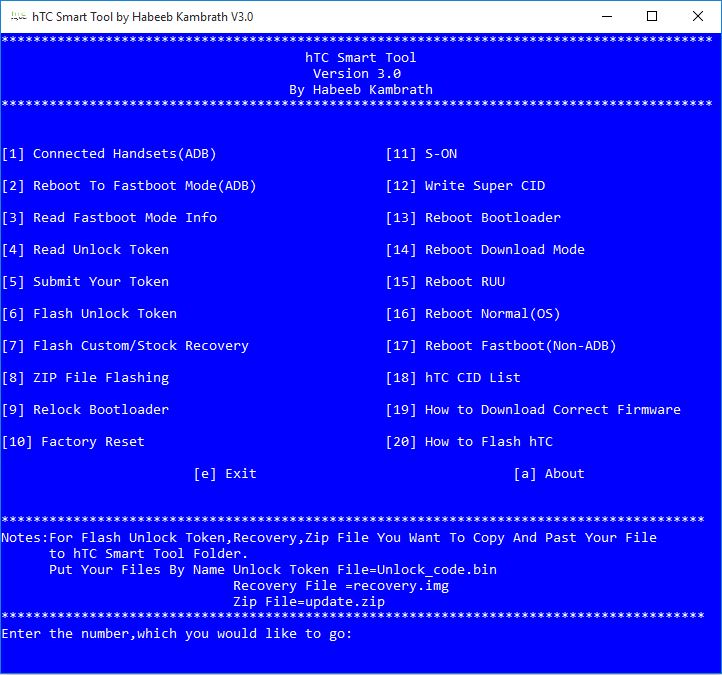This screenshot has height=675, width=722.
Task: Click the 'Enter the number' input prompt
Action: (x=177, y=634)
